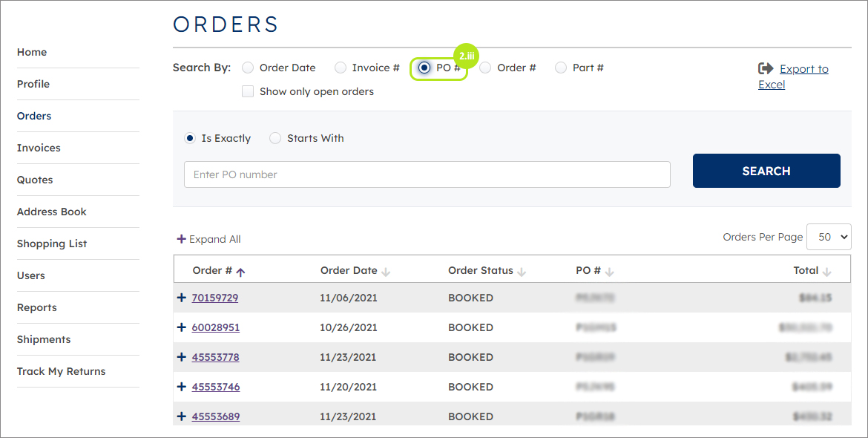Select the PO # search radio button

[x=424, y=68]
